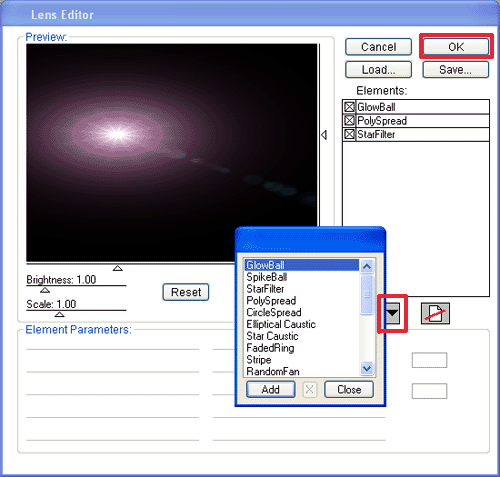The width and height of the screenshot is (500, 477).
Task: Click the delete element page icon
Action: coord(435,313)
